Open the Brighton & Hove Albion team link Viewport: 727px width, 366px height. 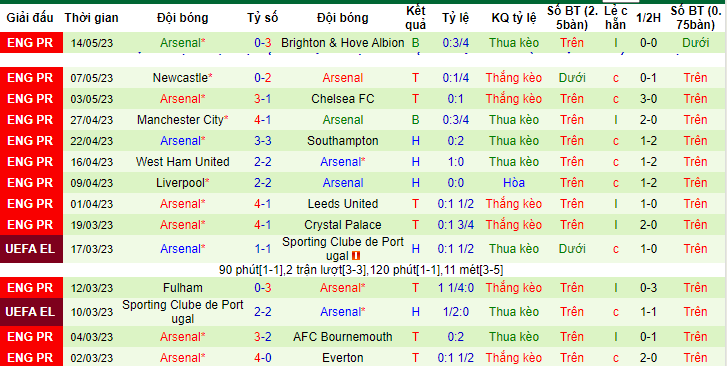[343, 43]
